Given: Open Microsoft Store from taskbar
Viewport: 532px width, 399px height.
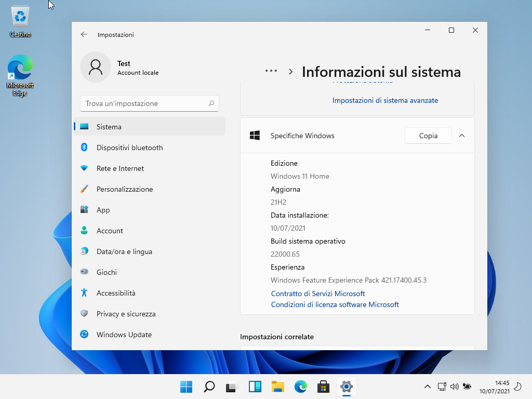Looking at the screenshot, I should coord(323,387).
